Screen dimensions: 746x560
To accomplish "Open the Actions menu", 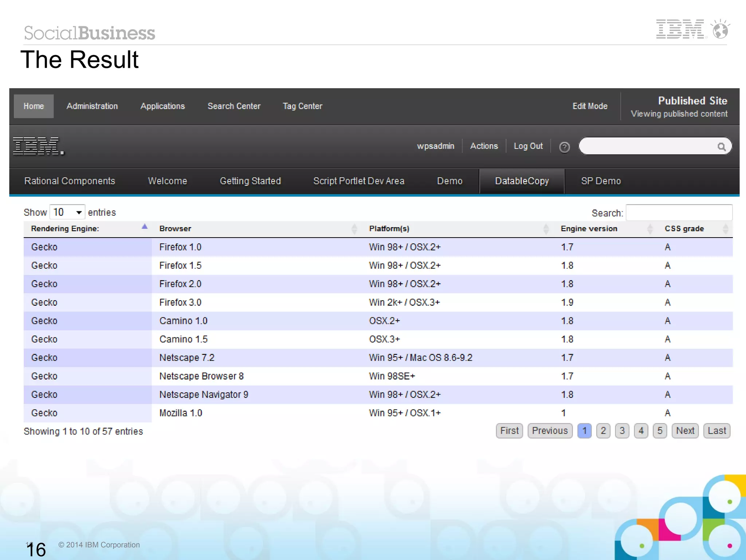I will pos(484,146).
